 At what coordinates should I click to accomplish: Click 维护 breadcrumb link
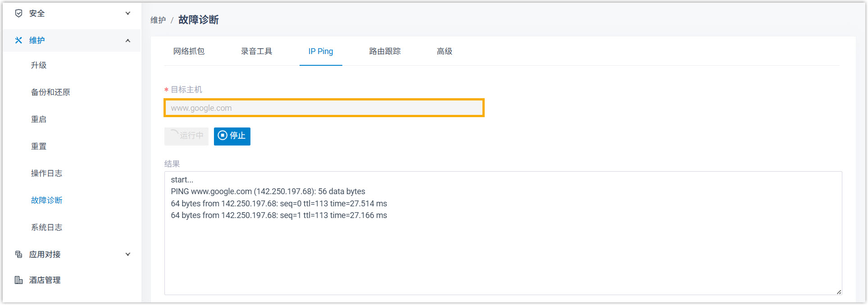coord(158,20)
